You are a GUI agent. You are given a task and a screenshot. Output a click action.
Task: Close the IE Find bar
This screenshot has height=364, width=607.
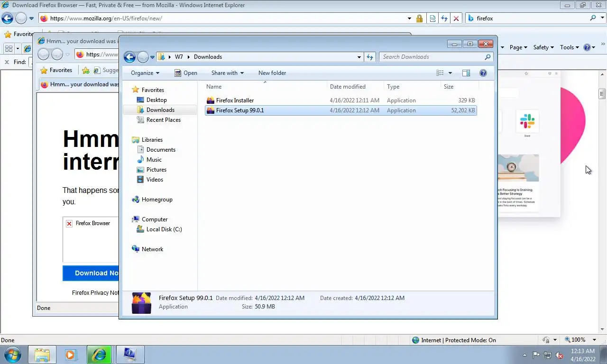pyautogui.click(x=7, y=62)
